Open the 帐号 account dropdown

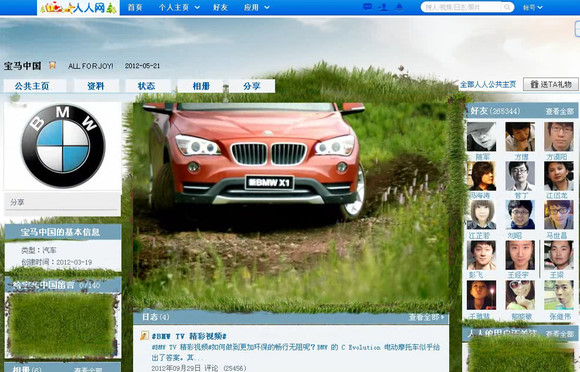(533, 7)
